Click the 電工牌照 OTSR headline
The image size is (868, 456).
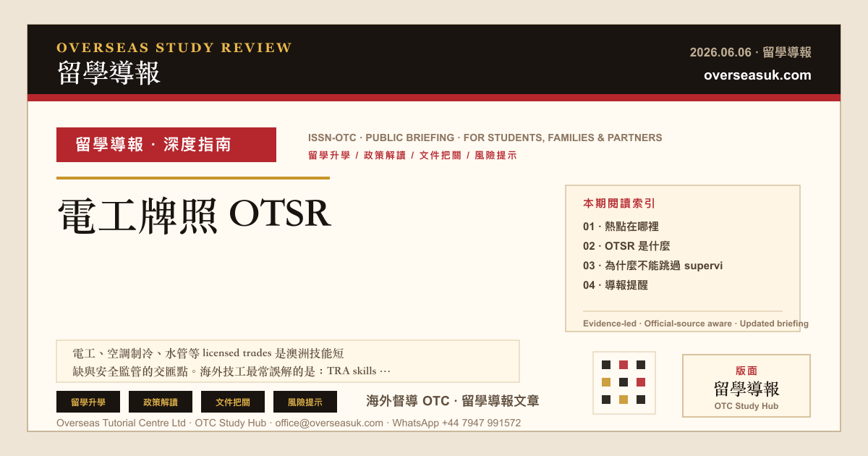coord(194,215)
